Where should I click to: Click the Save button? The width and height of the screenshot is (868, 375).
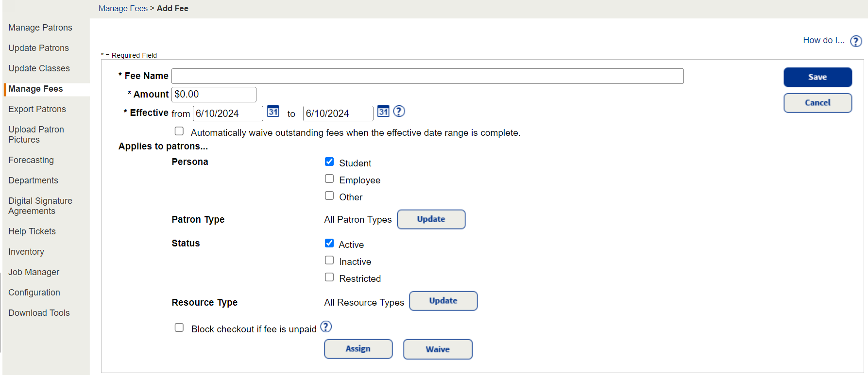(817, 77)
